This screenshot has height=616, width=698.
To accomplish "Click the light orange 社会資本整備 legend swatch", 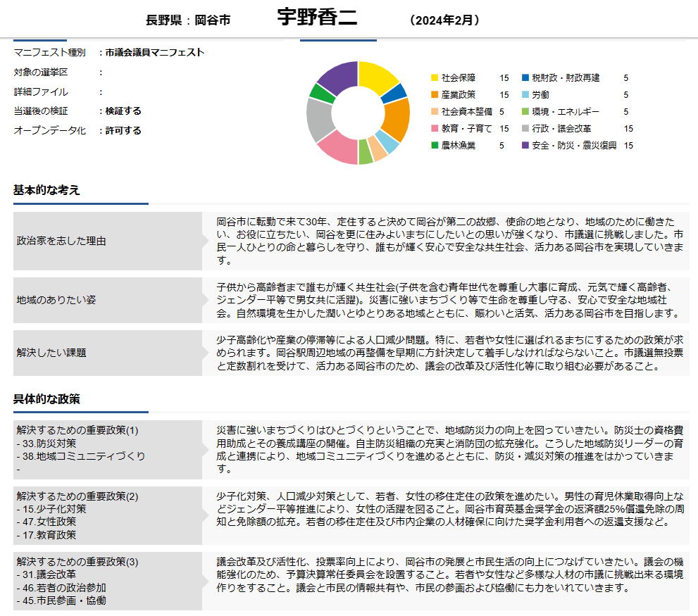I will pyautogui.click(x=435, y=112).
